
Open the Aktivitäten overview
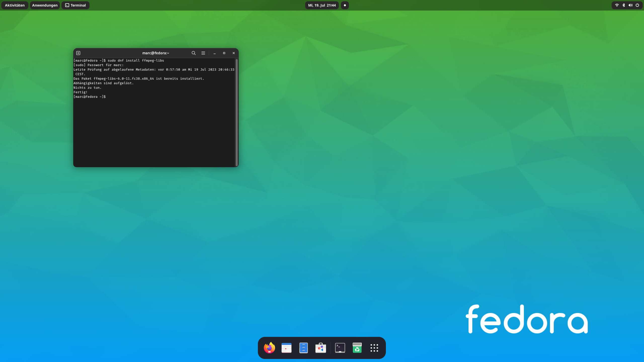coord(15,5)
